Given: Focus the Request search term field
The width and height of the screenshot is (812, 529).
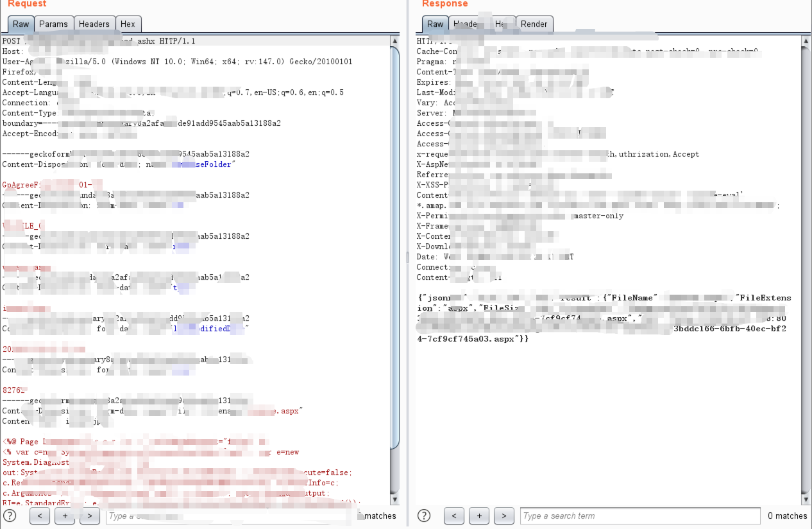Looking at the screenshot, I should tap(231, 516).
